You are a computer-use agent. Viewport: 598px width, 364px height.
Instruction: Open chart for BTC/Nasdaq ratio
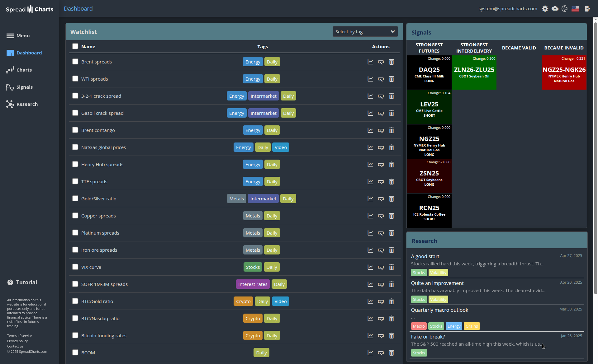tap(370, 319)
